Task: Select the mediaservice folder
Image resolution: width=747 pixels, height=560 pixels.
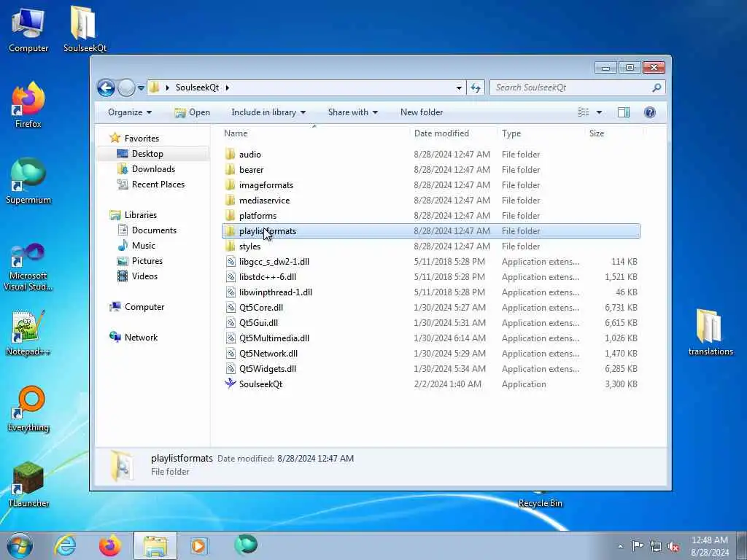Action: [430, 200]
